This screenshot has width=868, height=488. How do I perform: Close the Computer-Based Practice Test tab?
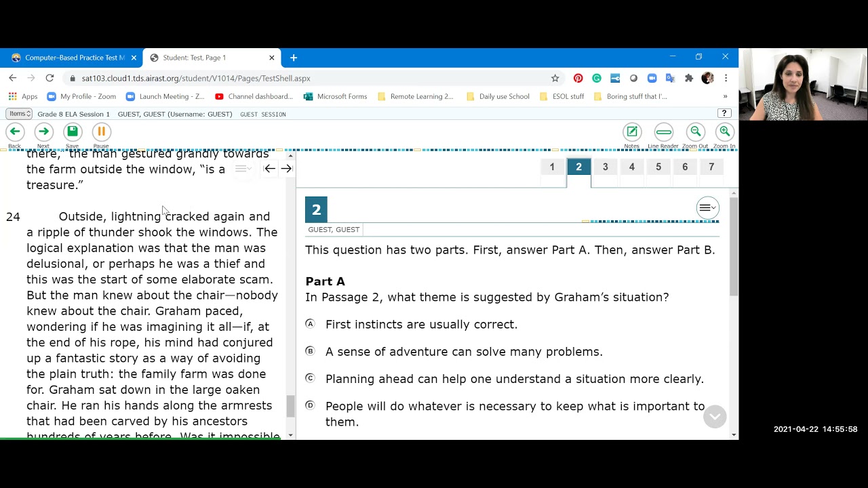tap(134, 58)
